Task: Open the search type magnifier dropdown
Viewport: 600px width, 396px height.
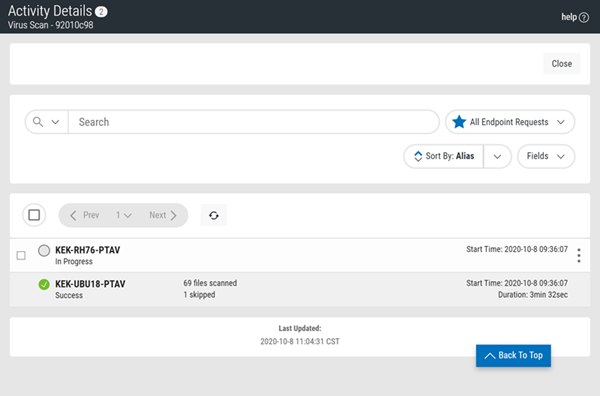Action: [46, 122]
